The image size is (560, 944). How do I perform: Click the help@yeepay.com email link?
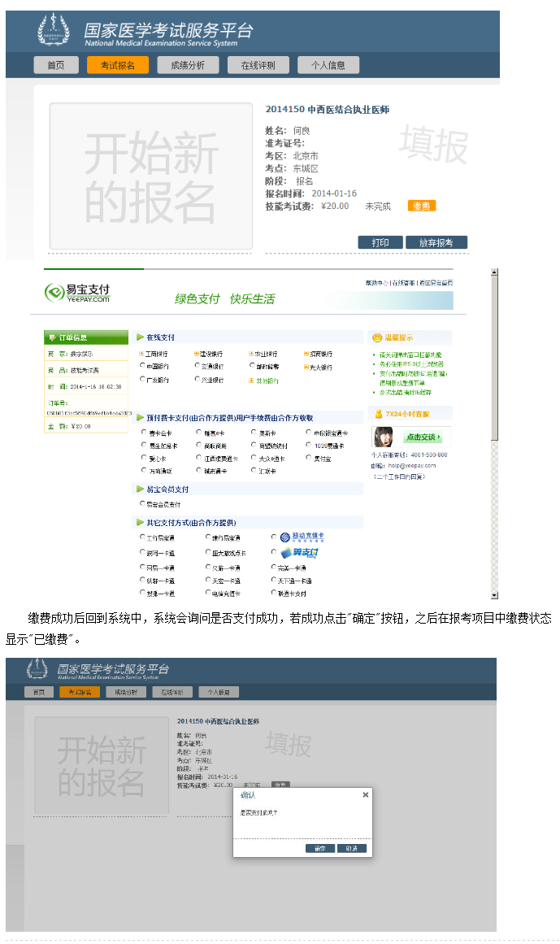(412, 465)
